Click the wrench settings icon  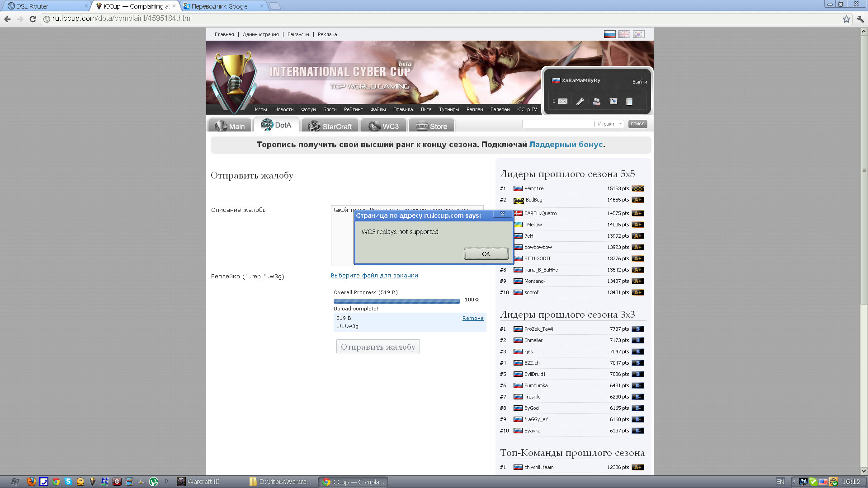pyautogui.click(x=580, y=101)
